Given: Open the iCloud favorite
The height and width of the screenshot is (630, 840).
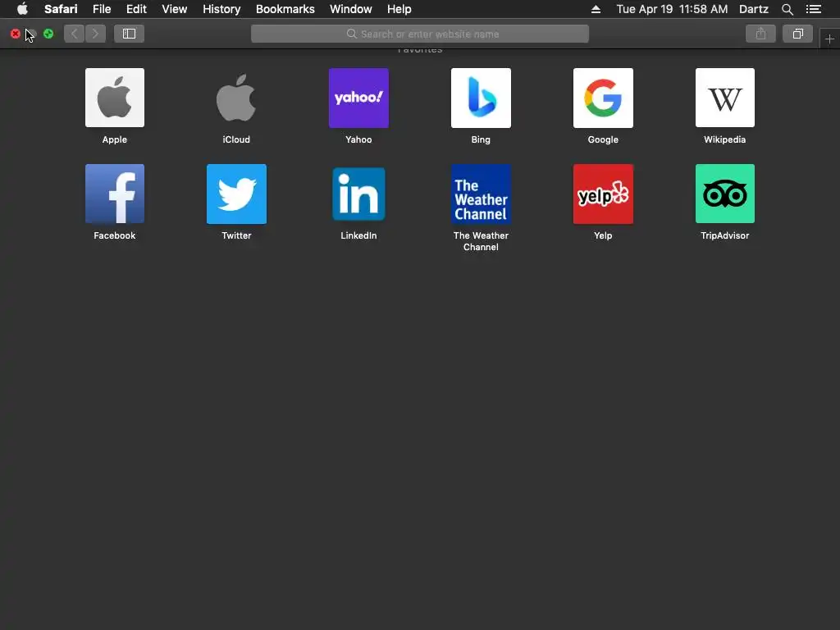Looking at the screenshot, I should 236,98.
